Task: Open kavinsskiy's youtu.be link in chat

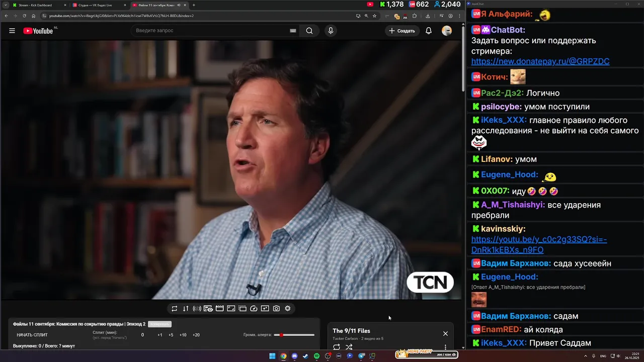Action: [539, 245]
